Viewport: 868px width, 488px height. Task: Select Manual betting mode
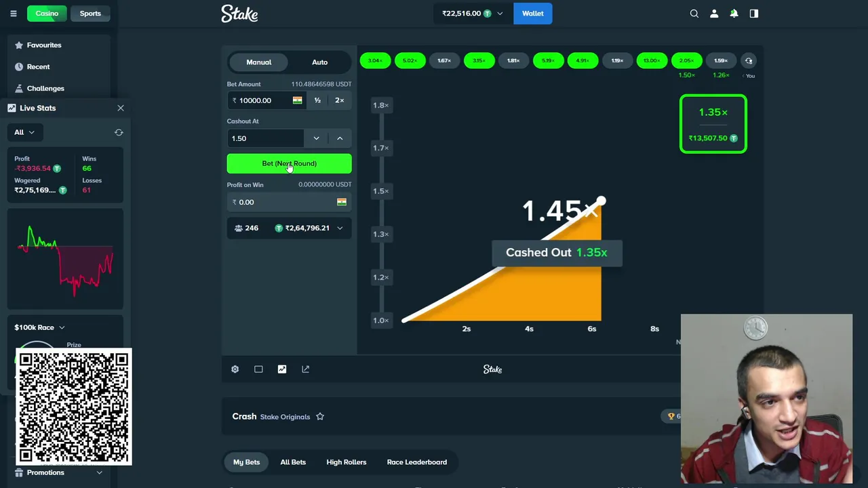tap(259, 62)
